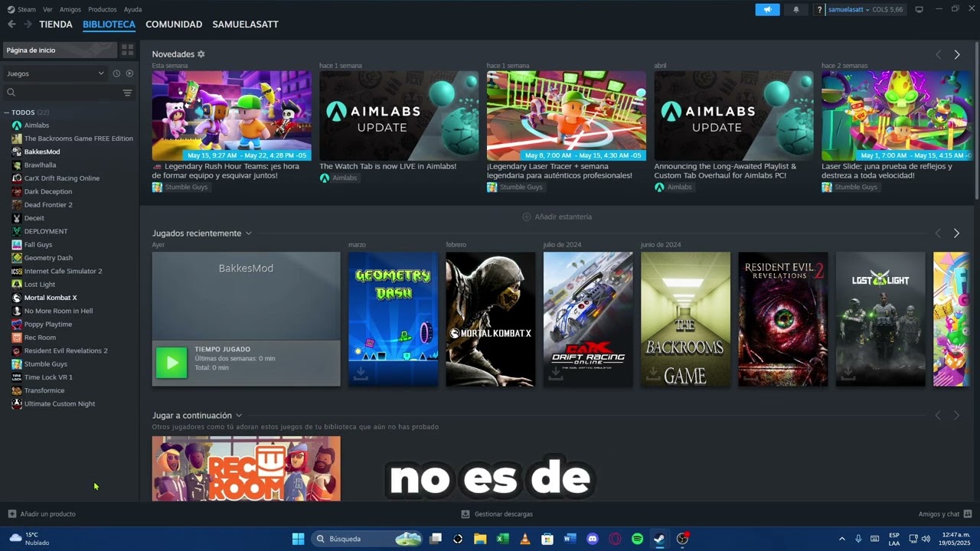Open Lost Light cover thumbnail
This screenshot has height=551, width=980.
pyautogui.click(x=880, y=319)
